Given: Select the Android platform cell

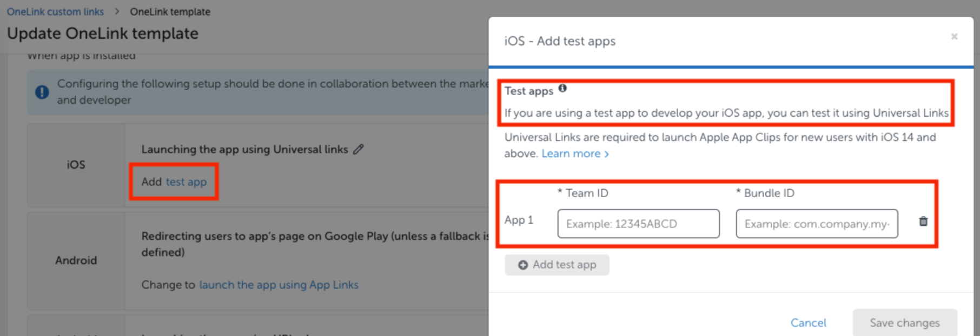Looking at the screenshot, I should point(76,260).
